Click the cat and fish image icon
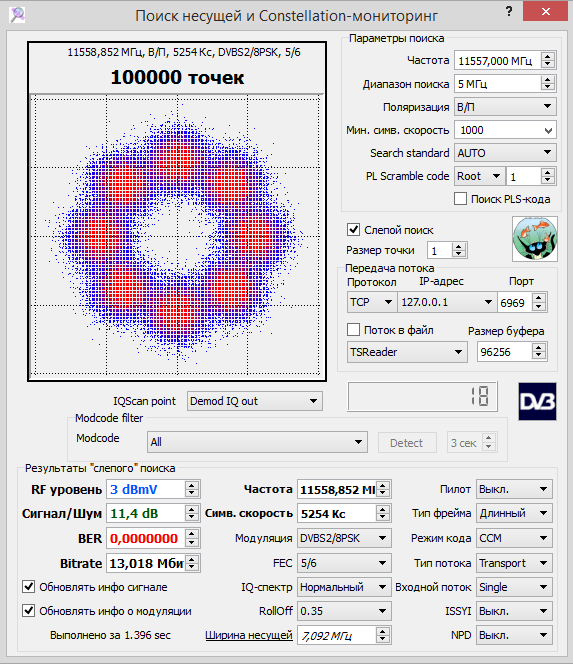Viewport: 573px width, 664px height. pyautogui.click(x=535, y=239)
